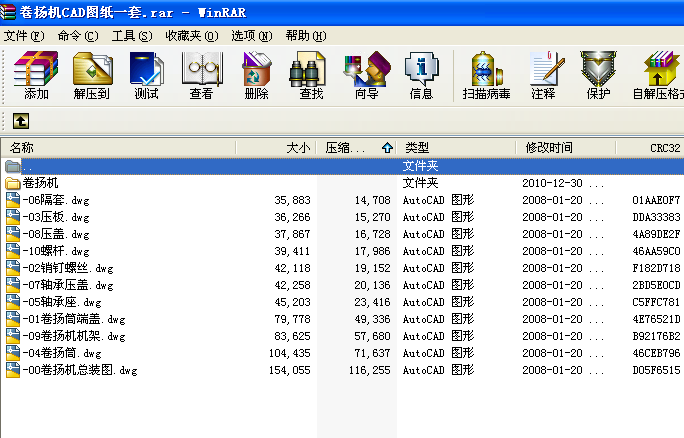684x438 pixels.
Task: Click 文件夹 type in highlighted '..' row
Action: click(420, 166)
